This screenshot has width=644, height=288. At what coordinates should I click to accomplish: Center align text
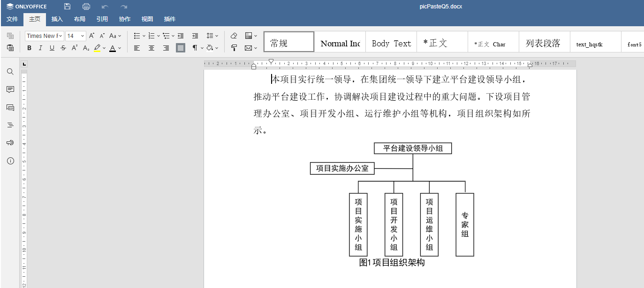[152, 48]
